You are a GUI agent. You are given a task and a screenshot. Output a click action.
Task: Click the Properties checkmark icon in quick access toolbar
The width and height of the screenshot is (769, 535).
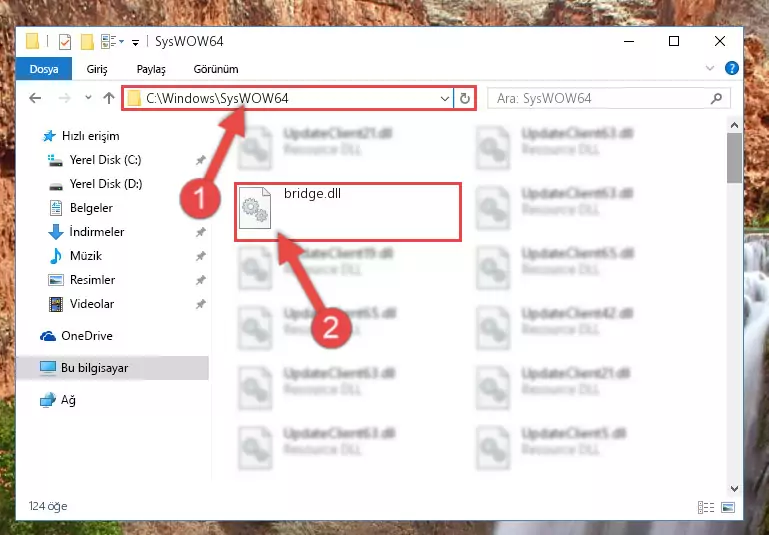tap(64, 42)
